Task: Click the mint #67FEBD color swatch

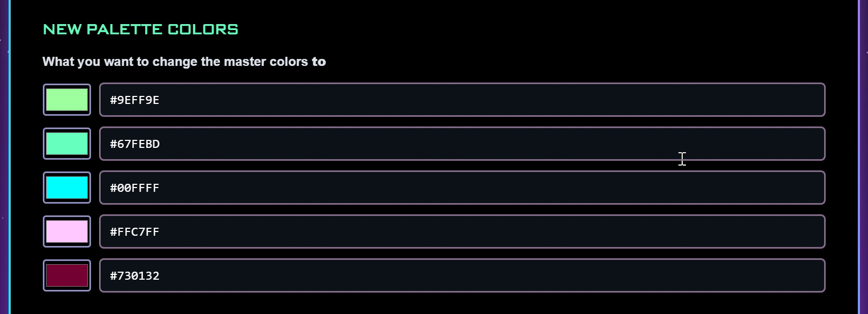Action: (x=67, y=144)
